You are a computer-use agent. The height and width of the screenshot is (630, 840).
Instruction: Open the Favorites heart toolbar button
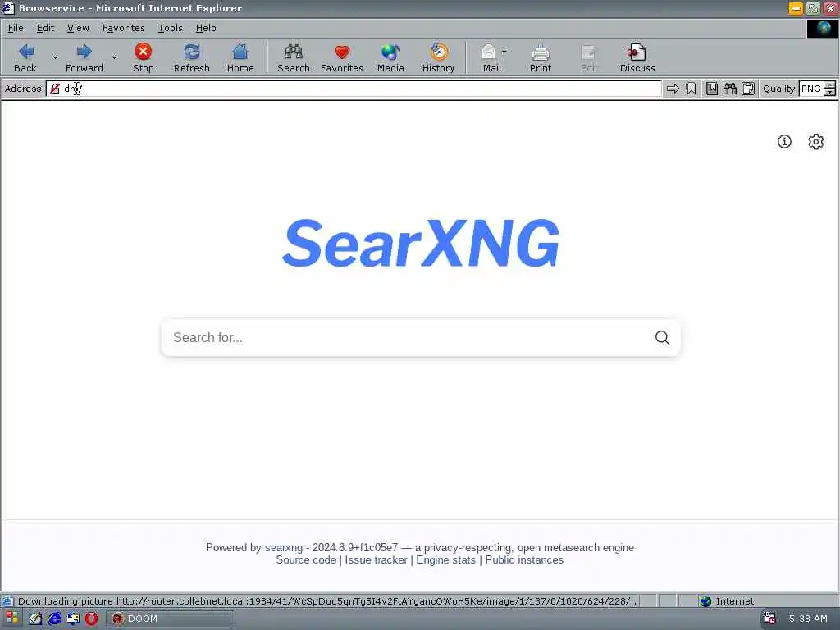(x=342, y=58)
